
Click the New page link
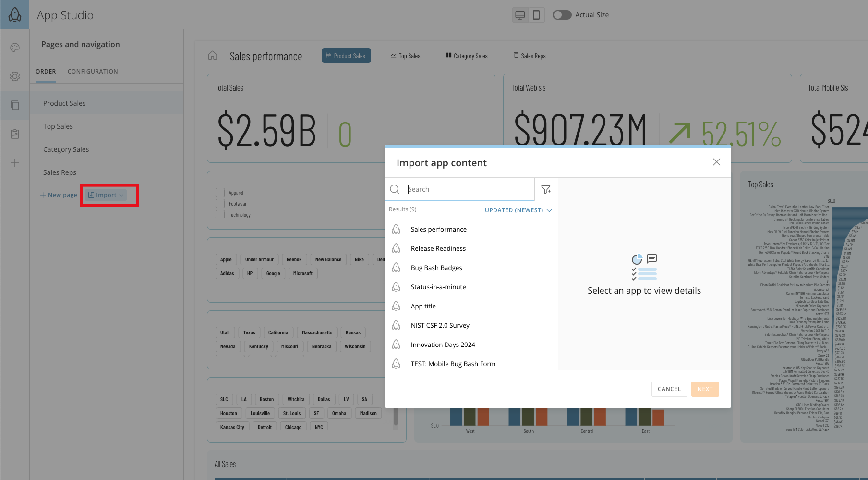(x=59, y=195)
